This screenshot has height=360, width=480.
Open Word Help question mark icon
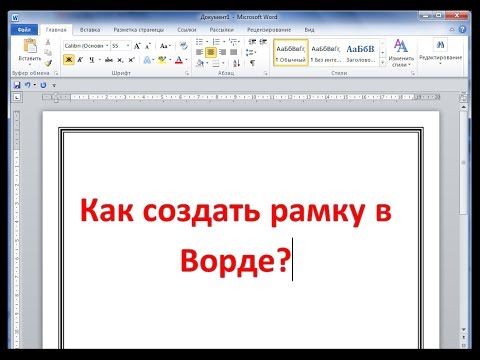point(462,29)
